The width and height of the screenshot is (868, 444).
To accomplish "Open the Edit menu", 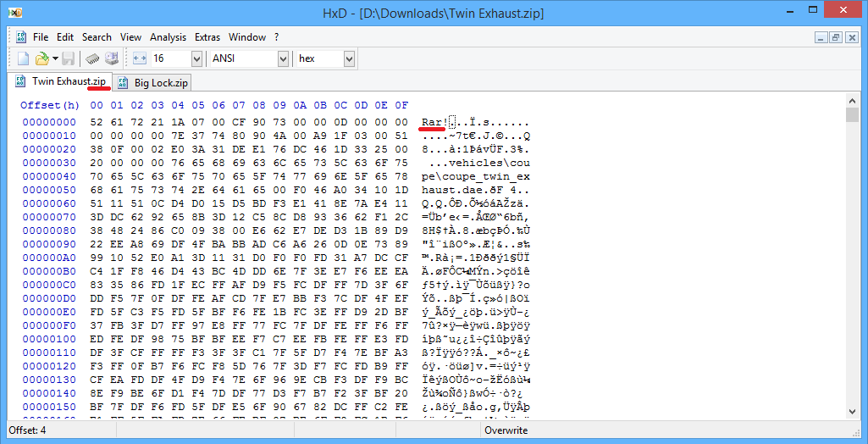I will coord(64,37).
